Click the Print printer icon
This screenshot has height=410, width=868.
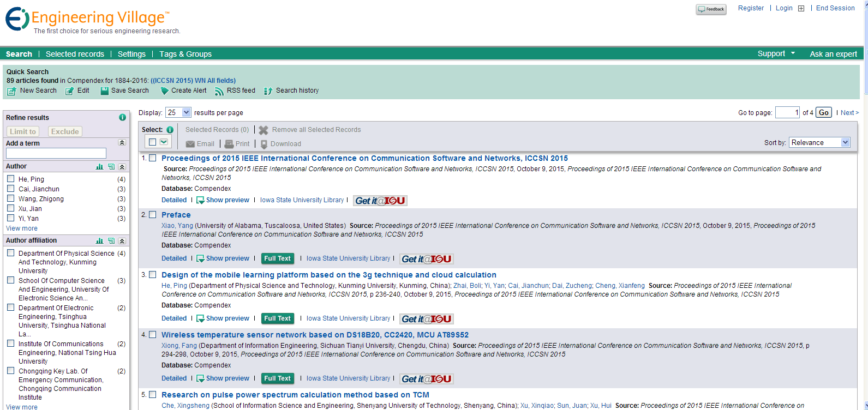(229, 144)
